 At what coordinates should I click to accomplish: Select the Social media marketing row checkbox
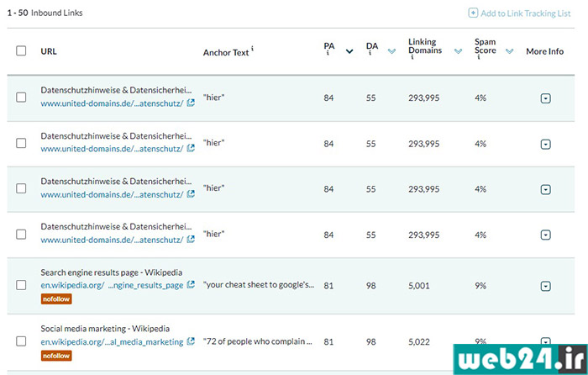pyautogui.click(x=21, y=341)
